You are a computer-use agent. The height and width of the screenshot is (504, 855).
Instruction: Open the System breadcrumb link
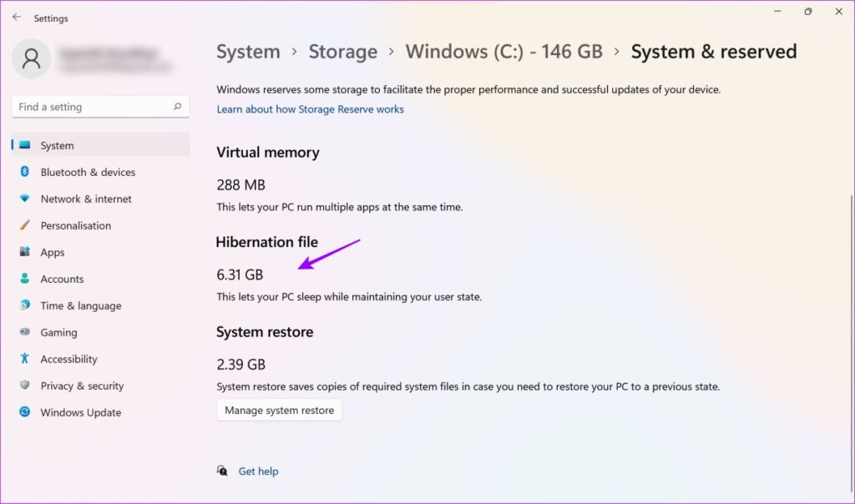click(247, 52)
